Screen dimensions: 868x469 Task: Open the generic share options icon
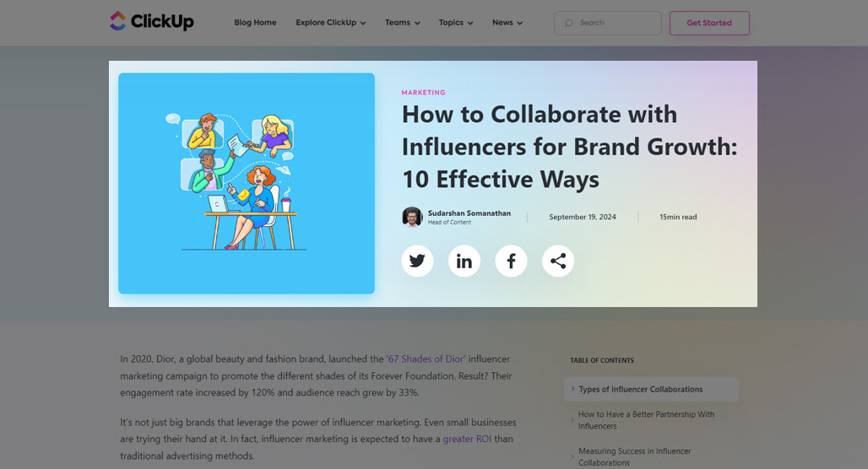(558, 261)
